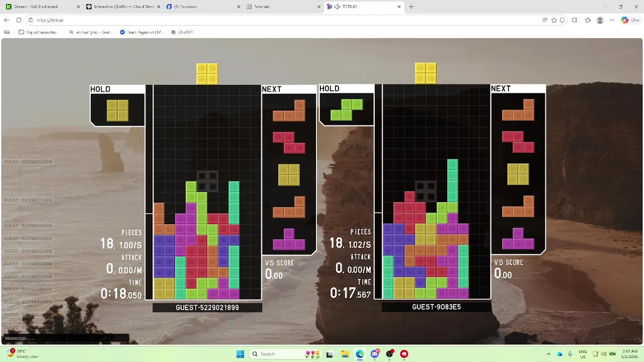Open the favorites bar folder icon at left
Screen dimensions: 644x362
[7, 32]
